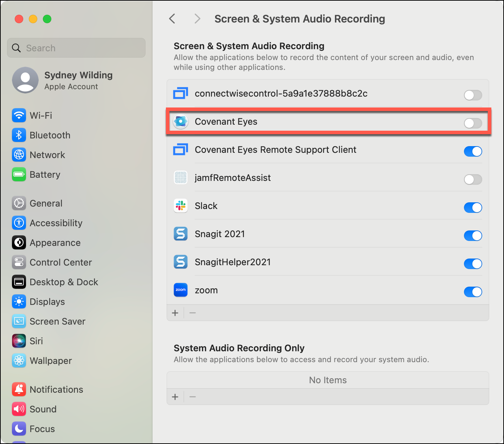Screen dimensions: 504x444
Task: Click the SnagitHelper2021 app icon
Action: [x=181, y=262]
